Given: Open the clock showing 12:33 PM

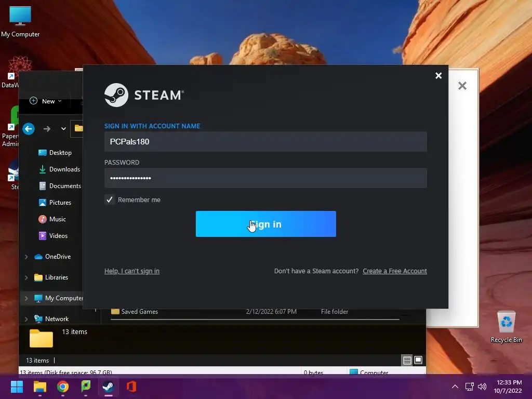Looking at the screenshot, I should [x=508, y=387].
